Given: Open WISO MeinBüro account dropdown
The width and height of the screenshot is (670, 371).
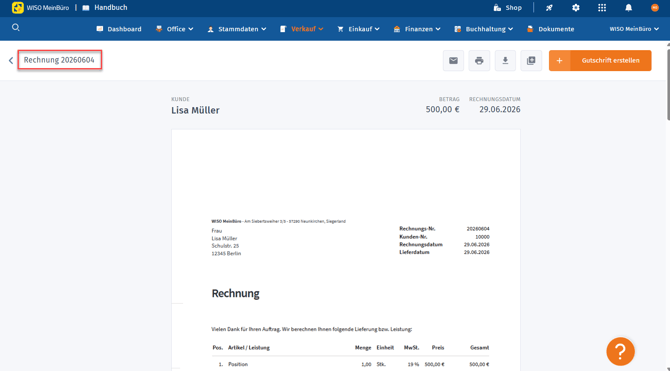Looking at the screenshot, I should (x=634, y=29).
